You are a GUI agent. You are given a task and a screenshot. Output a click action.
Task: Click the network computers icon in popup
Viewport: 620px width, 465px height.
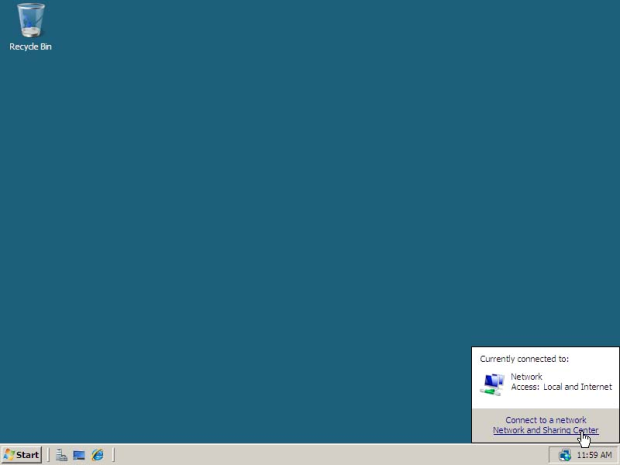coord(493,382)
